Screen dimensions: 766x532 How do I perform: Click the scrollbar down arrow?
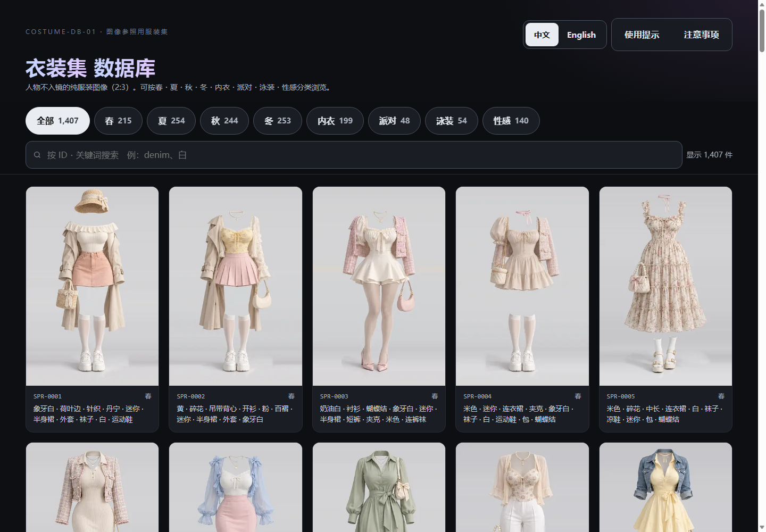point(762,528)
